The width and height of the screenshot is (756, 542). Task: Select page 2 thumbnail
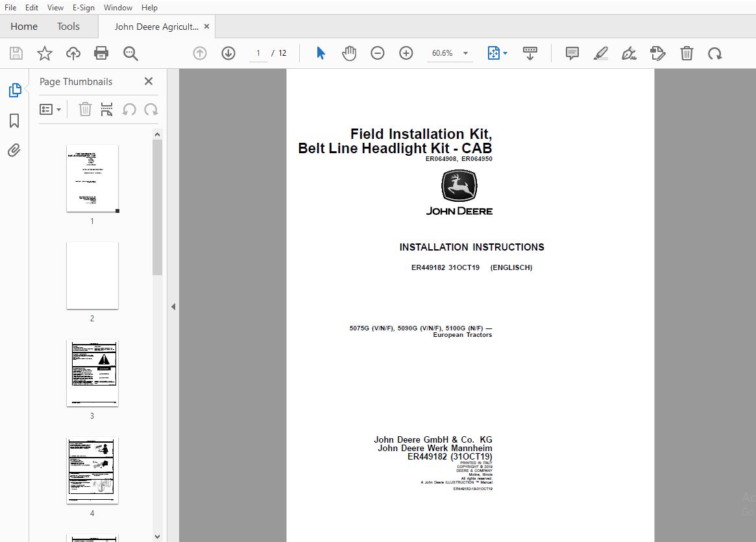[92, 275]
